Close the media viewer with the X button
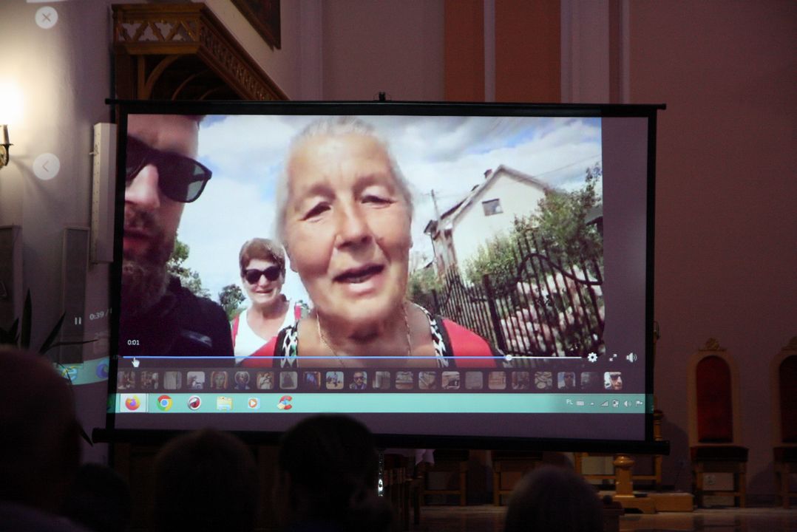The height and width of the screenshot is (532, 797). (46, 17)
